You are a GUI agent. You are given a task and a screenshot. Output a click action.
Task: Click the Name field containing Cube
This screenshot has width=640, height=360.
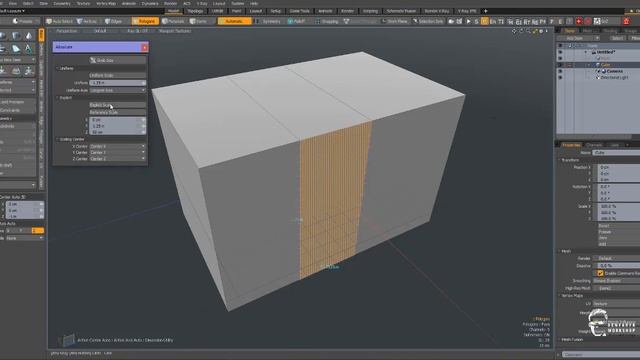tap(616, 153)
